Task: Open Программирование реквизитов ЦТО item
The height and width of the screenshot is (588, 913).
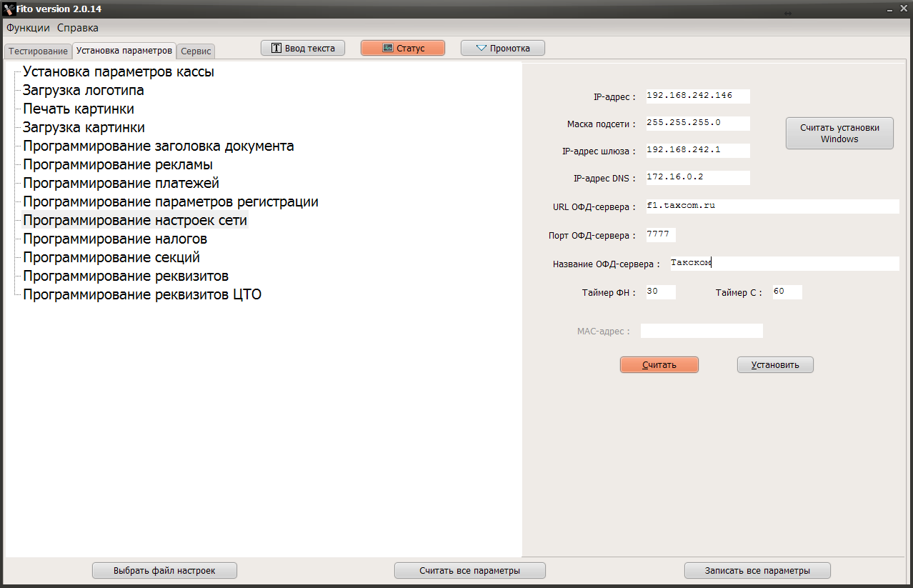Action: coord(142,294)
